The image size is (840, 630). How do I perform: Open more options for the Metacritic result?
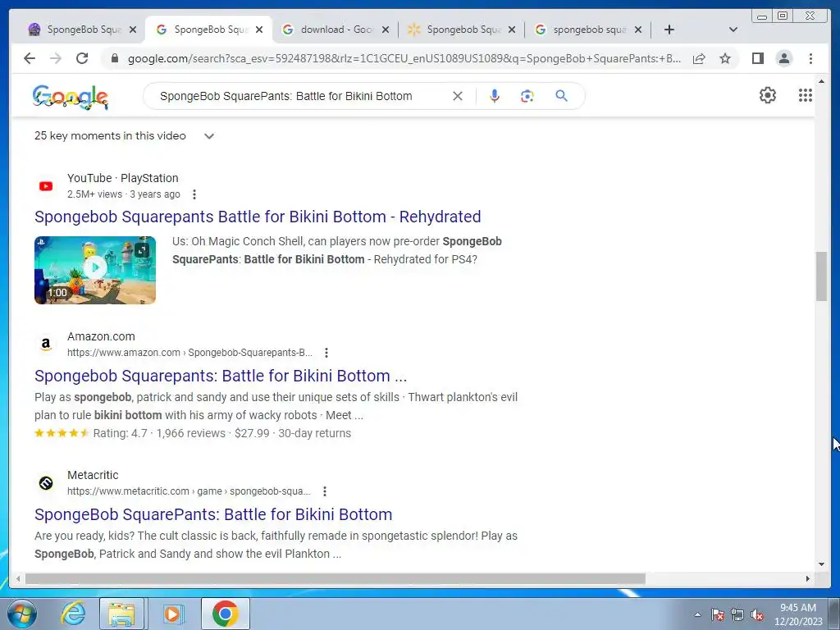pos(325,491)
